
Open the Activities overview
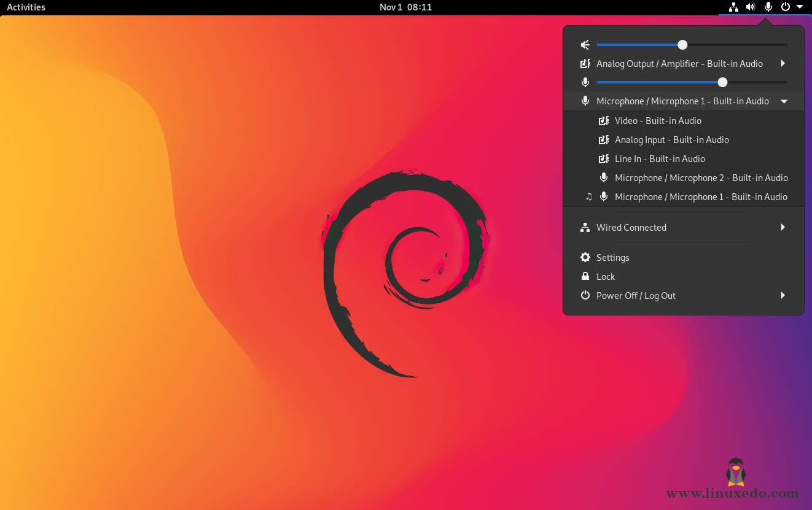point(26,7)
